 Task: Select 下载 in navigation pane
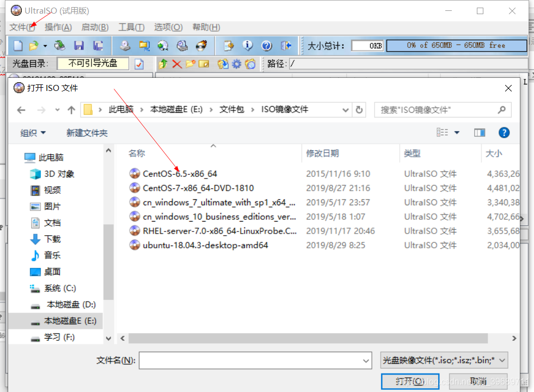click(x=46, y=239)
